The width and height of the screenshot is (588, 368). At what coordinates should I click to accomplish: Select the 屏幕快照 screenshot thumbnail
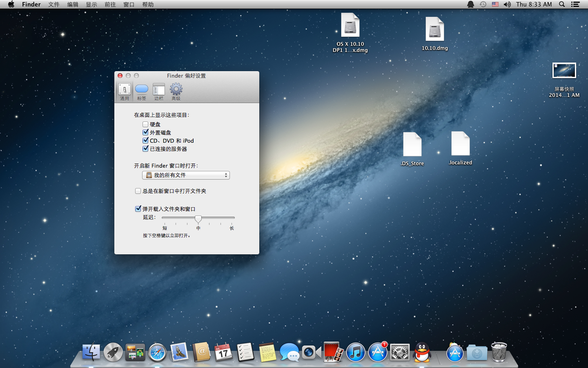coord(564,70)
